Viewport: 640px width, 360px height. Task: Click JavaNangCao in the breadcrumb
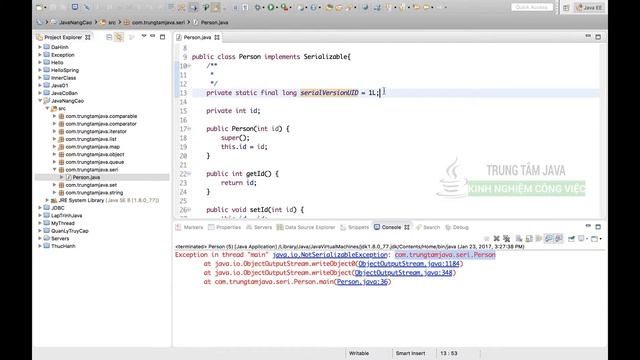point(76,22)
